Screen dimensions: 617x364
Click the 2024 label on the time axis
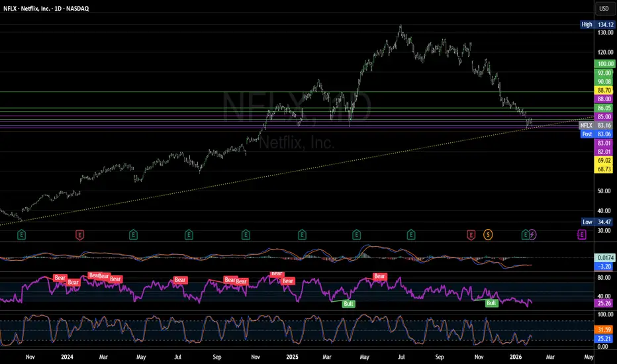pyautogui.click(x=67, y=357)
